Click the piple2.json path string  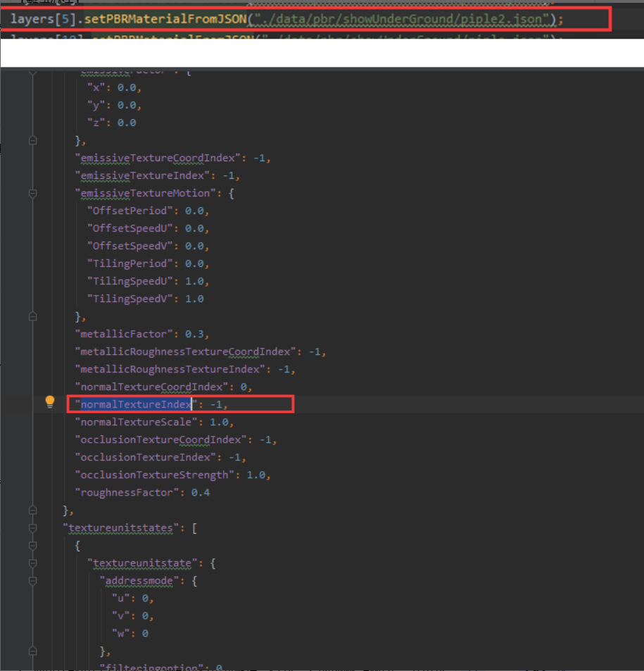pos(402,19)
